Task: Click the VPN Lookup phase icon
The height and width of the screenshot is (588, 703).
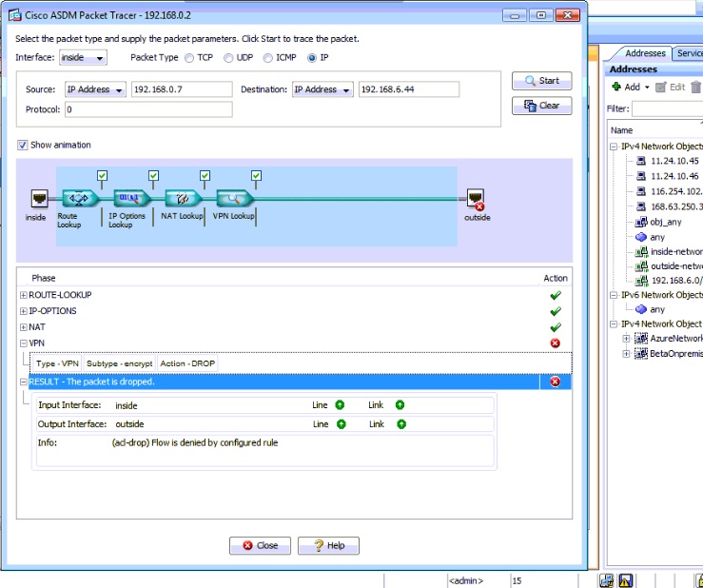Action: pyautogui.click(x=234, y=198)
